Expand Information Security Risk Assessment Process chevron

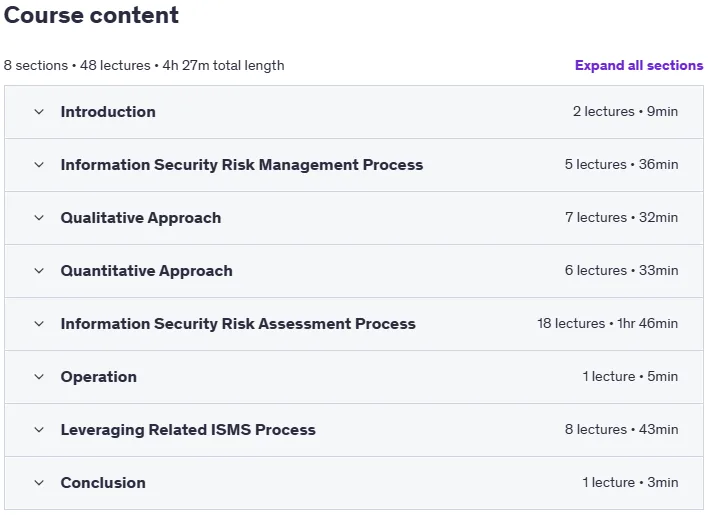tap(39, 324)
